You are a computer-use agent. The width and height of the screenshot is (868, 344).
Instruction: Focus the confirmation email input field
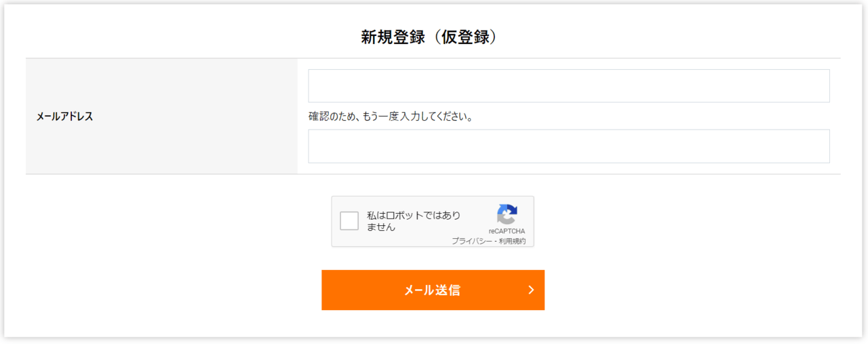[569, 147]
